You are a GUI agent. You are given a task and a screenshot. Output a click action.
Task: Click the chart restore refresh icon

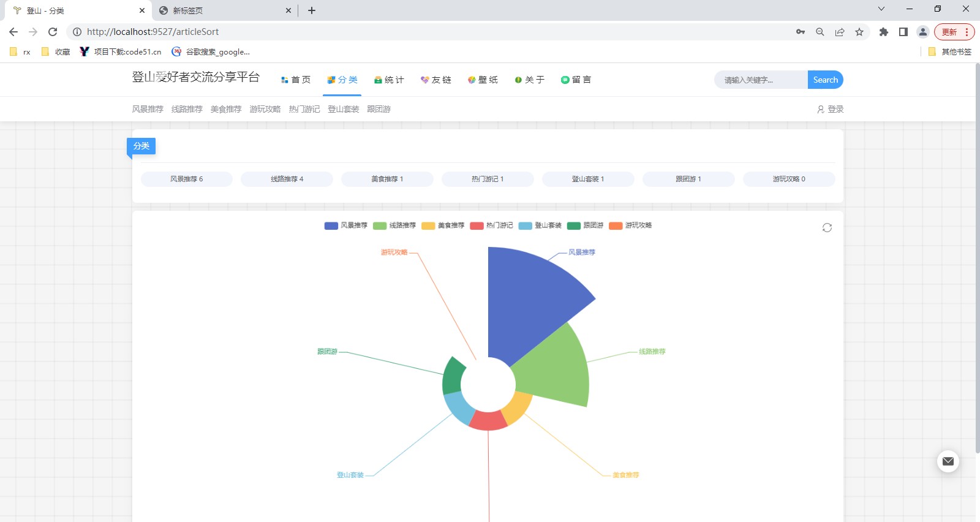827,227
